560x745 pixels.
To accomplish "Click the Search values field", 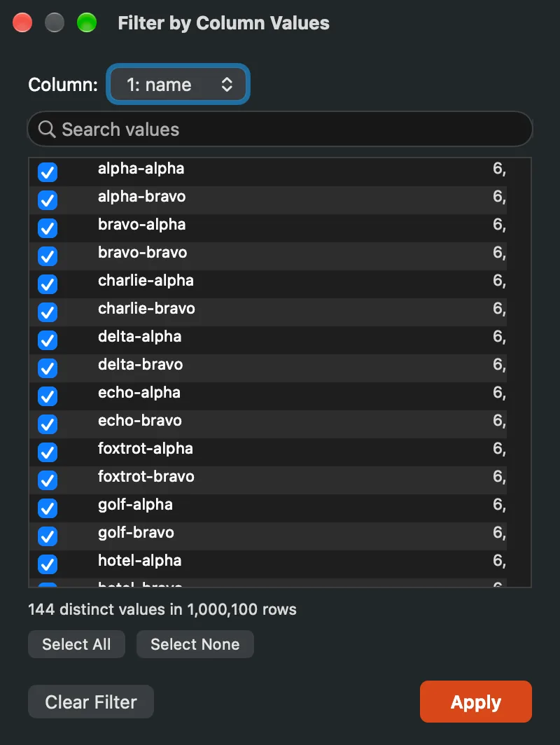I will pos(280,130).
